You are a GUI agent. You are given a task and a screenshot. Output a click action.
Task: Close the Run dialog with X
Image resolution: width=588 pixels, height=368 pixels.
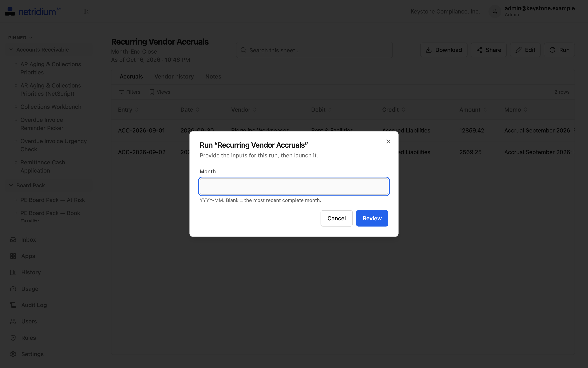click(x=388, y=141)
